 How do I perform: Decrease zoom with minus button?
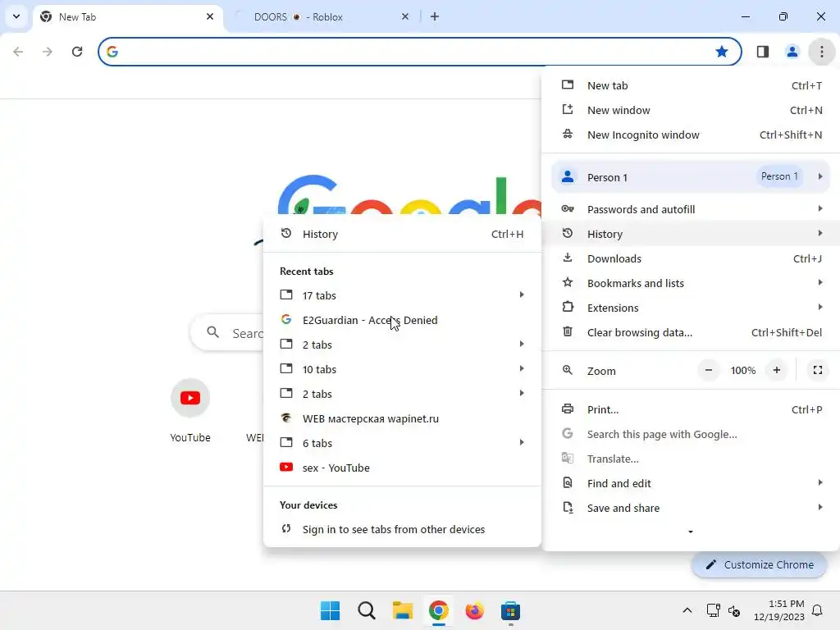[x=708, y=370]
